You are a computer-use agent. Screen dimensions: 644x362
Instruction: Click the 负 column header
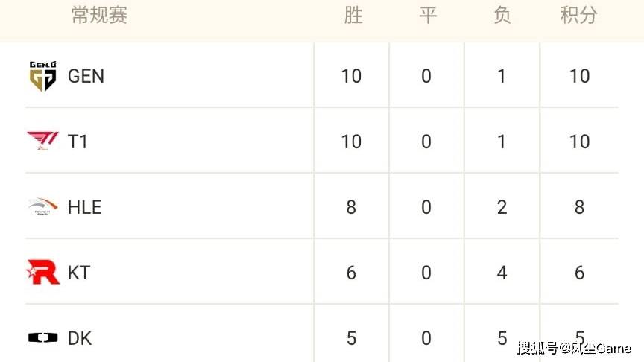[x=502, y=16]
